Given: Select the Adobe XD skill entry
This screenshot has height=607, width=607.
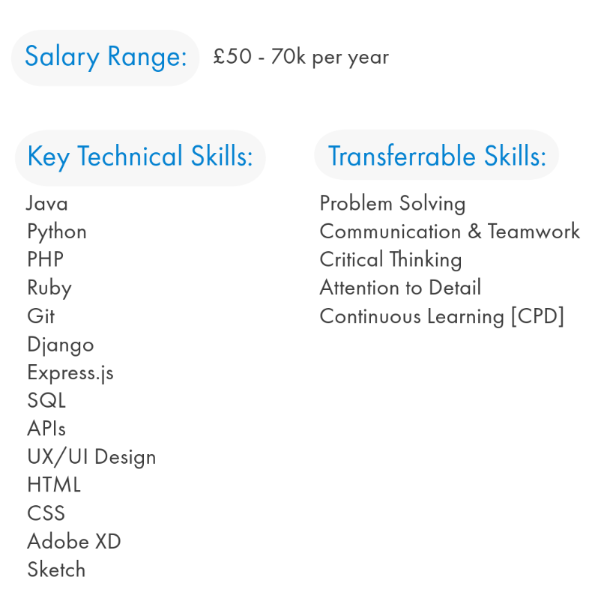Looking at the screenshot, I should (74, 541).
